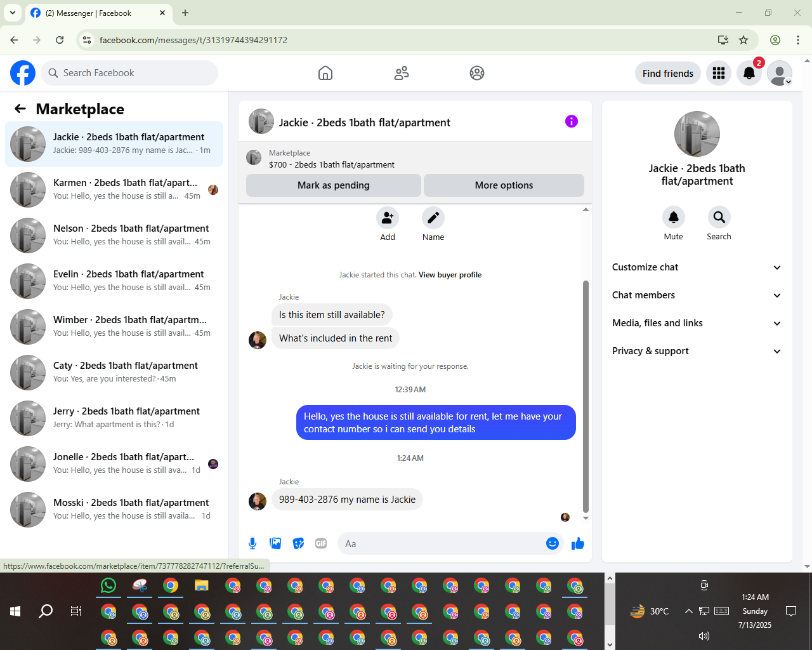
Task: Open the install app icon in address bar
Action: click(723, 40)
